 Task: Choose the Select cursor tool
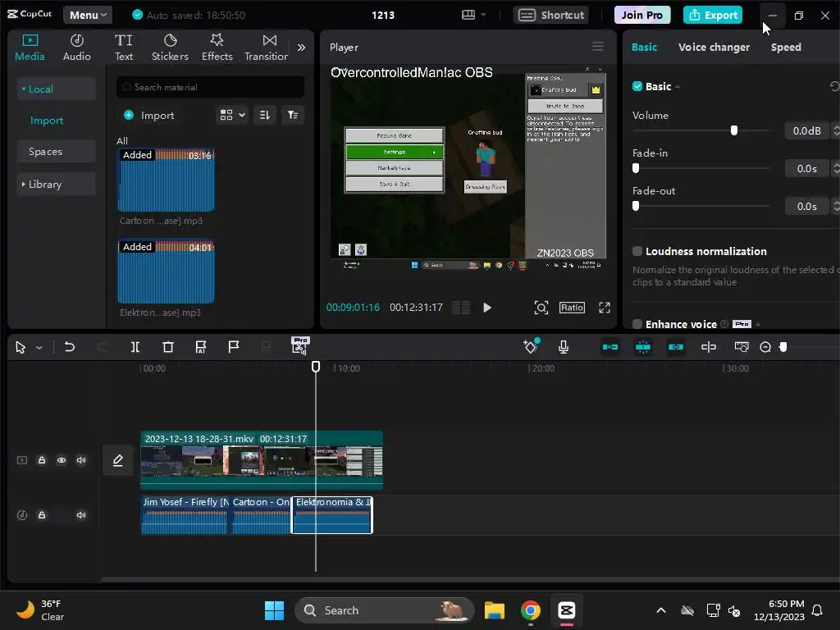click(21, 348)
